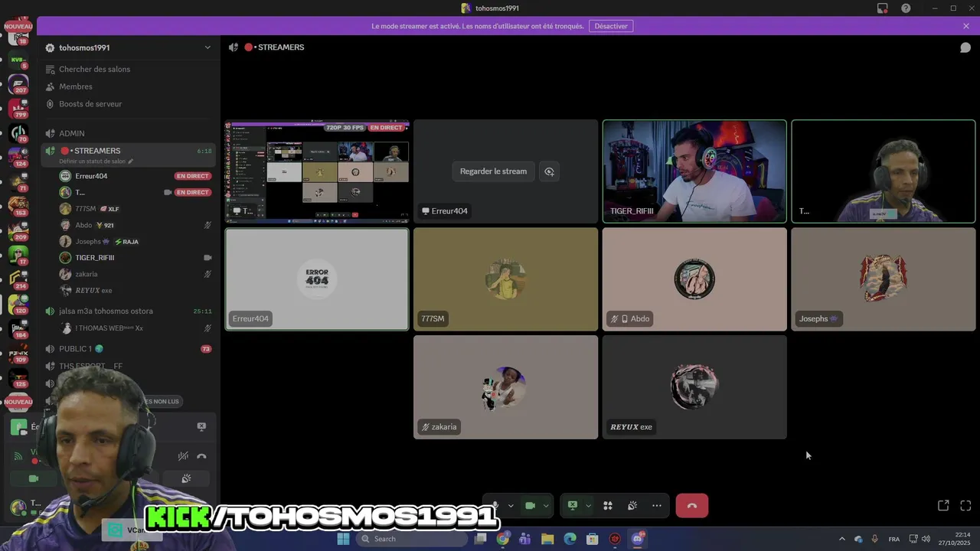Image resolution: width=980 pixels, height=551 pixels.
Task: Pop out the call window
Action: click(x=943, y=506)
